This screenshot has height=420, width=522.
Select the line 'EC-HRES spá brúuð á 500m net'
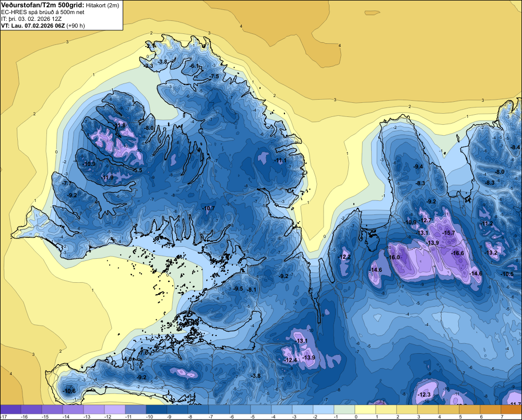coord(43,12)
